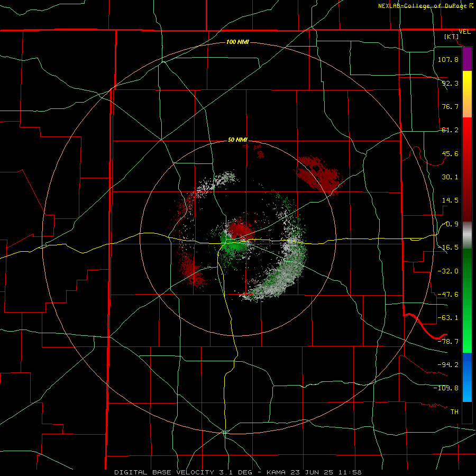Click the VEL legend title
Screen dimensions: 476x476
464,32
